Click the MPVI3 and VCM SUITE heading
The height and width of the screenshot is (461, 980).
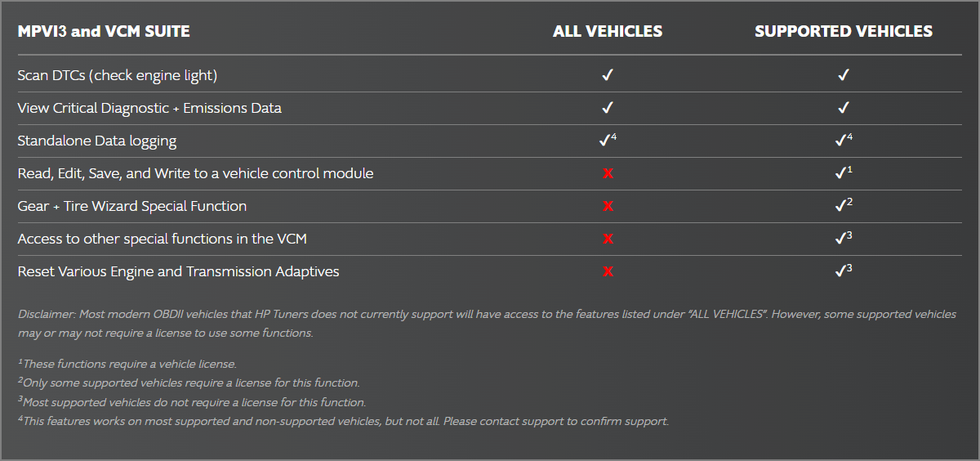tap(104, 32)
